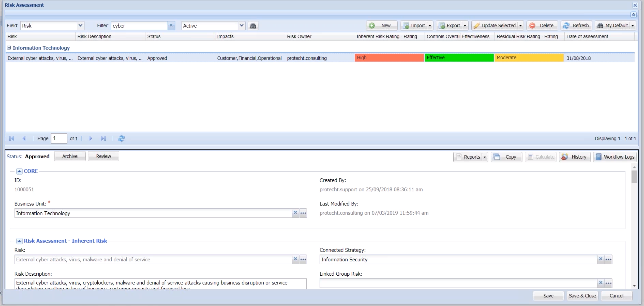Collapse the Information Technology group
The width and height of the screenshot is (644, 306).
tap(9, 48)
